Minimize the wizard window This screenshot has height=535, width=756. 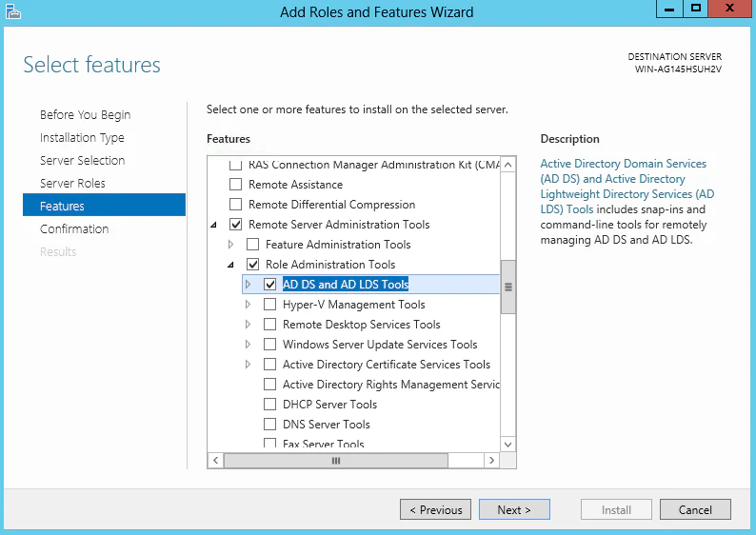coord(669,9)
